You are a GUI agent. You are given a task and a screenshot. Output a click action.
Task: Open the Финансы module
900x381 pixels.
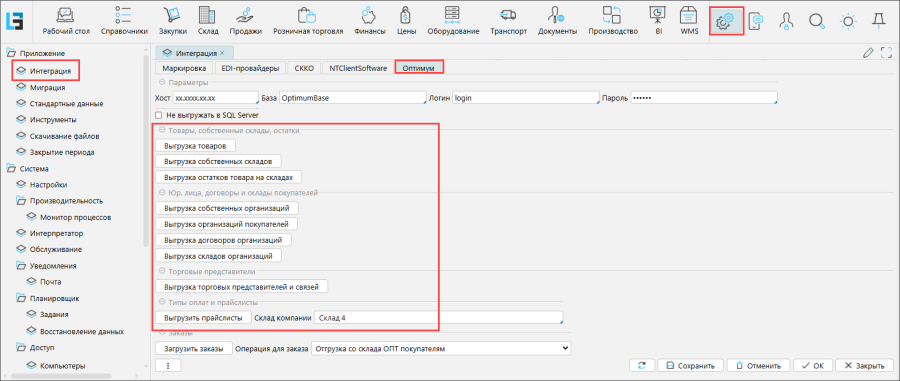(370, 21)
